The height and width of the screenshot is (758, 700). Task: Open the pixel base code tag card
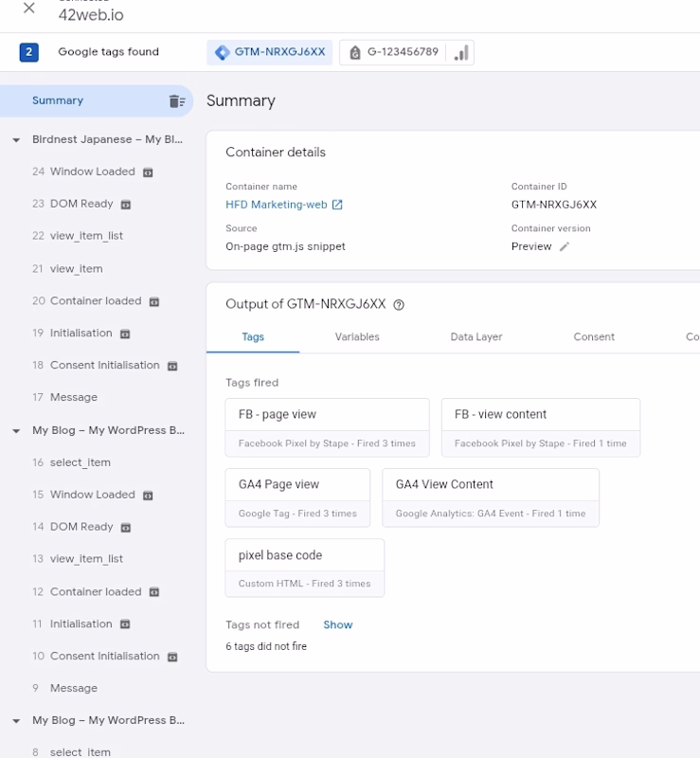coord(305,568)
